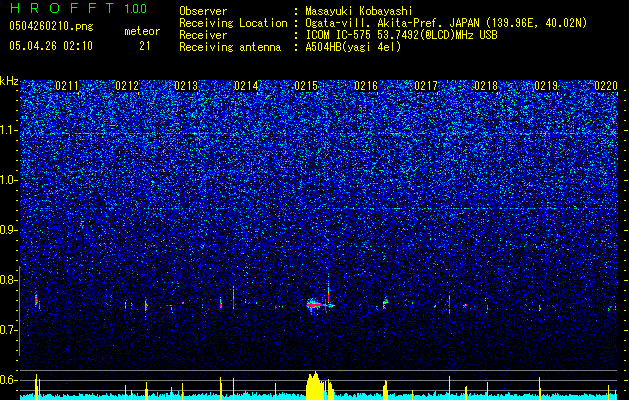
Task: Click the antenna value A504HB(yagi 4el)
Action: coord(353,47)
